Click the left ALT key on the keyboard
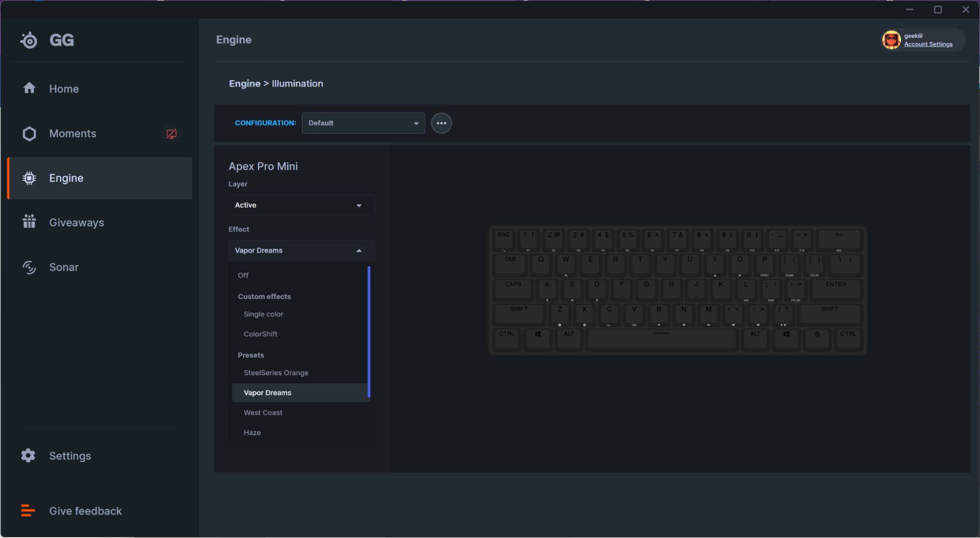The height and width of the screenshot is (538, 980). point(569,339)
